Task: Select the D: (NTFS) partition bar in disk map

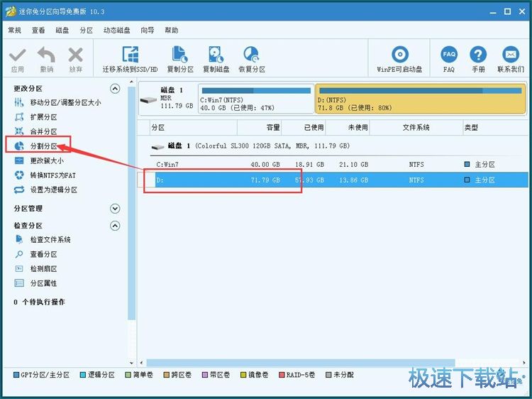Action: pos(421,99)
